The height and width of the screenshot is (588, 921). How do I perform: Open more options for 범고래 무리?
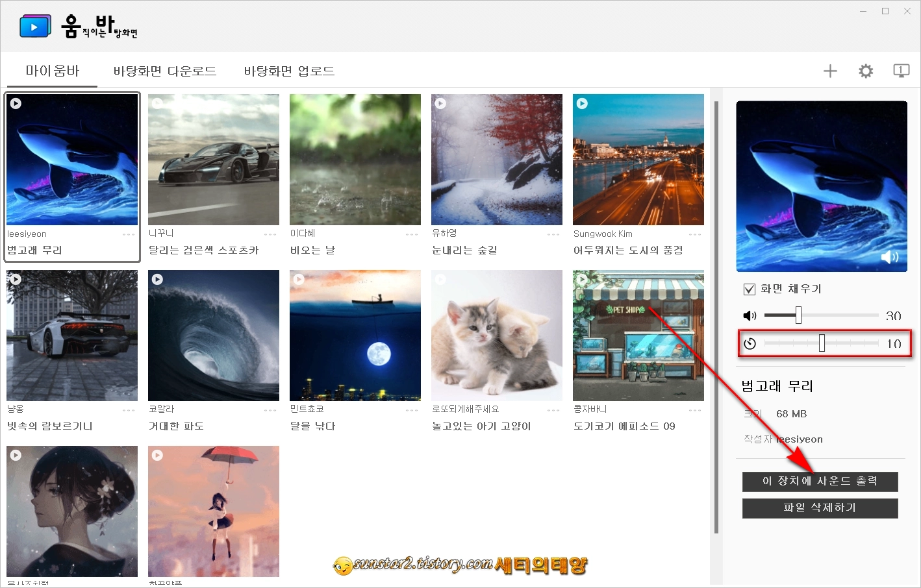tap(129, 234)
